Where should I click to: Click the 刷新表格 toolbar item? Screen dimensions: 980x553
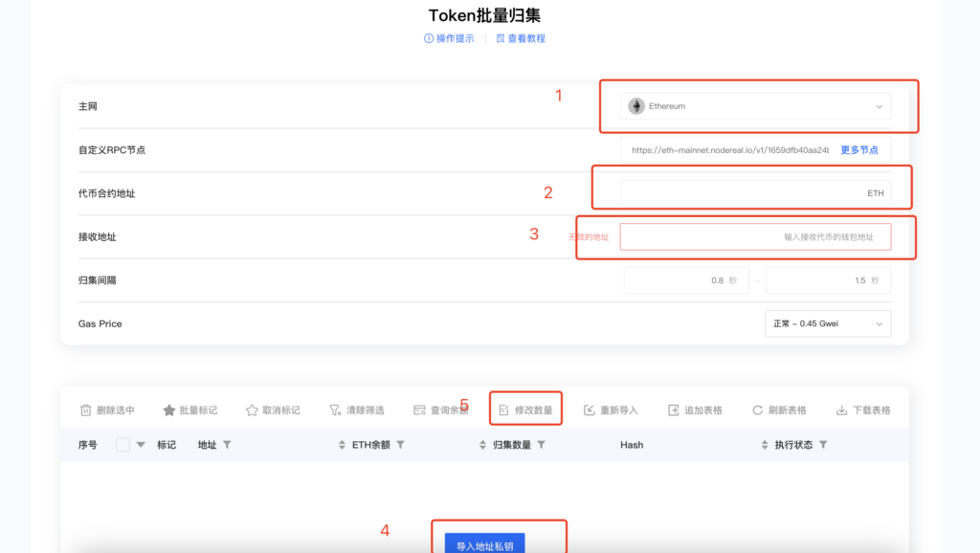coord(779,409)
